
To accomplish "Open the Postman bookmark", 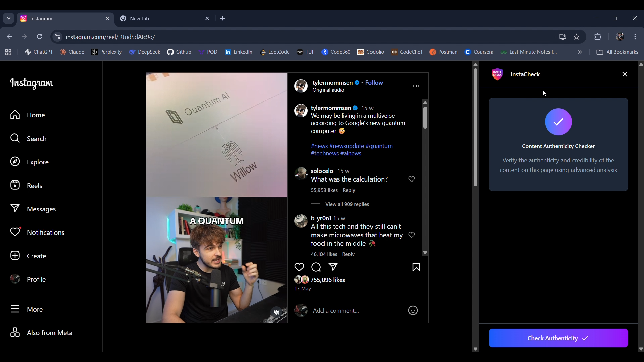I will (444, 52).
